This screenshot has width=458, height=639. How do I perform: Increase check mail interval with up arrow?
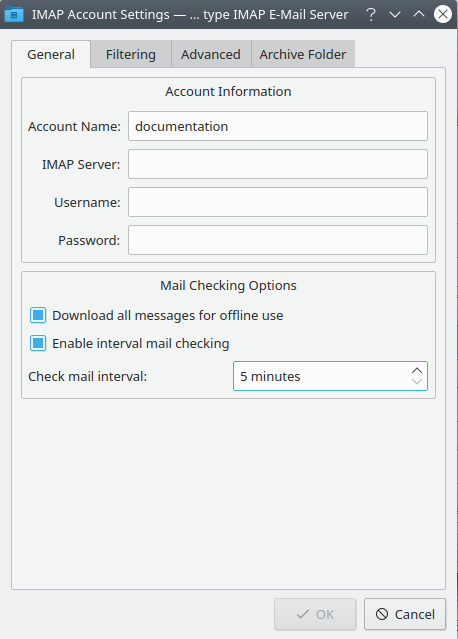(417, 370)
